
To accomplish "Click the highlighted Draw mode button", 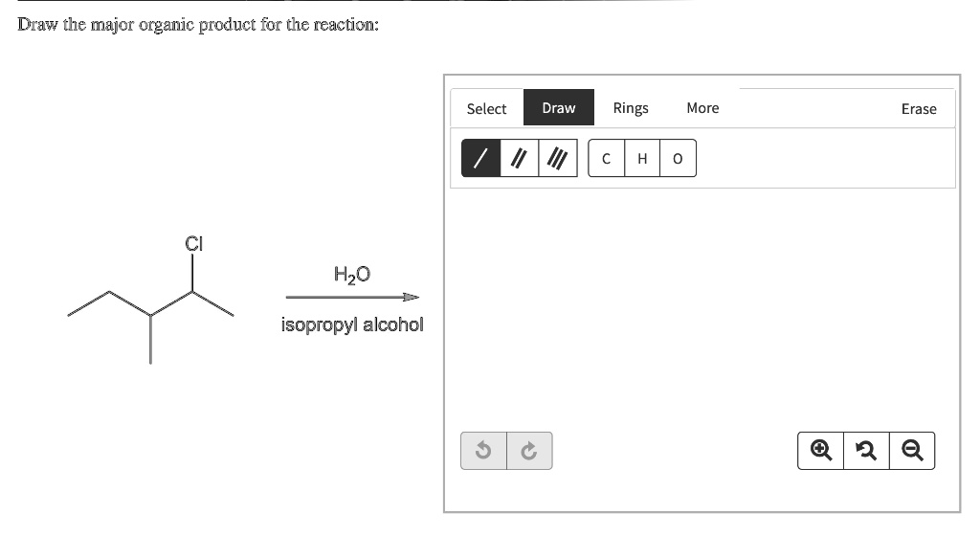I will (558, 108).
